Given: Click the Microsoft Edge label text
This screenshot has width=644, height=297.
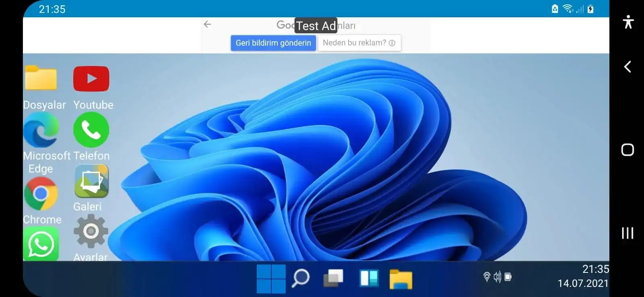Looking at the screenshot, I should coord(47,162).
